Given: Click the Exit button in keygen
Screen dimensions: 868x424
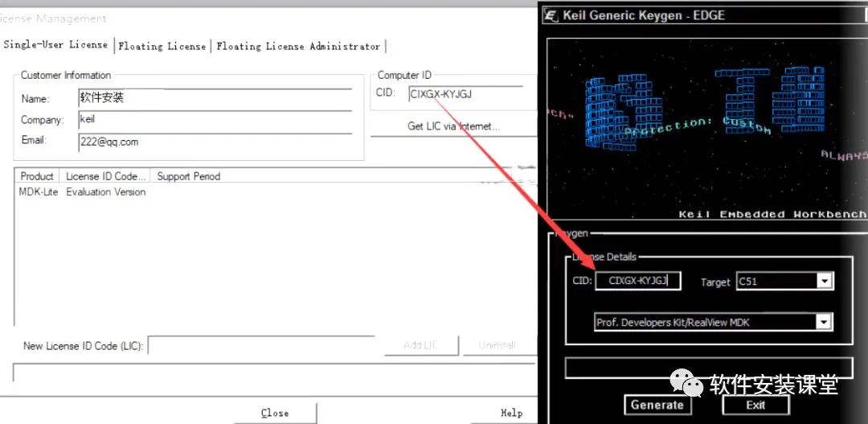Looking at the screenshot, I should 755,405.
